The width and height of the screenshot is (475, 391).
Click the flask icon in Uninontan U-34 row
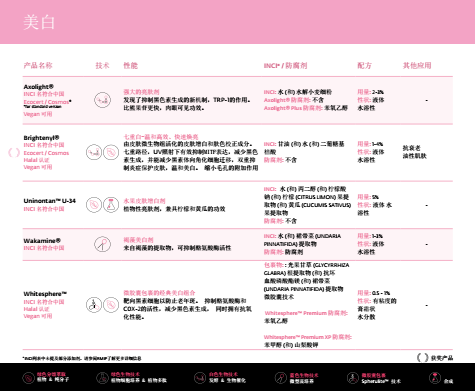coord(111,205)
